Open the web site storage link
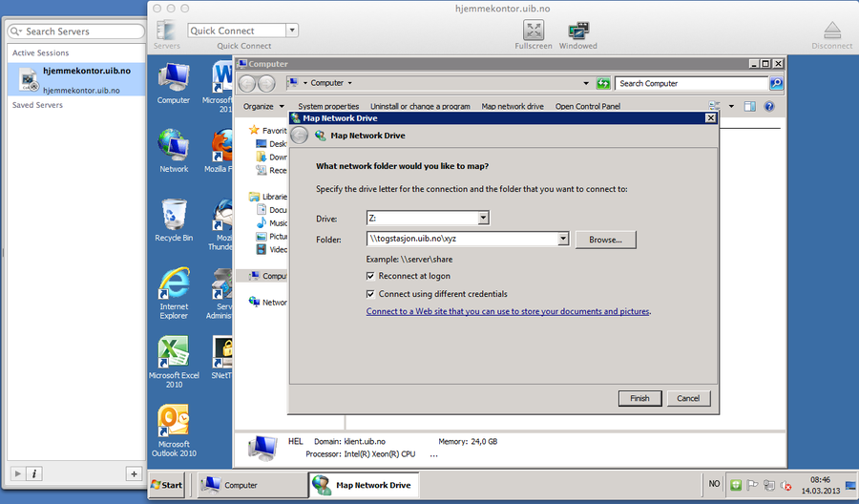 508,311
